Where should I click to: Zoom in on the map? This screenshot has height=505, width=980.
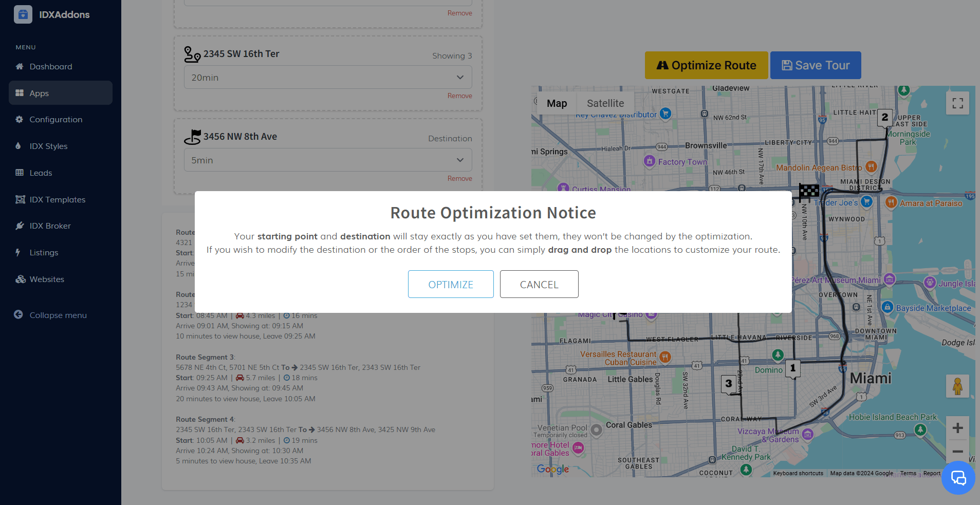click(x=957, y=428)
